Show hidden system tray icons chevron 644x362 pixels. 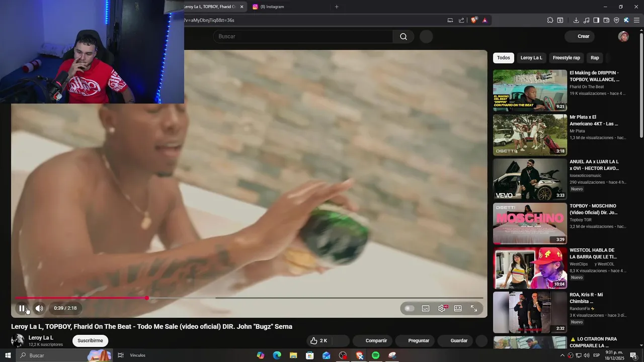pyautogui.click(x=562, y=355)
